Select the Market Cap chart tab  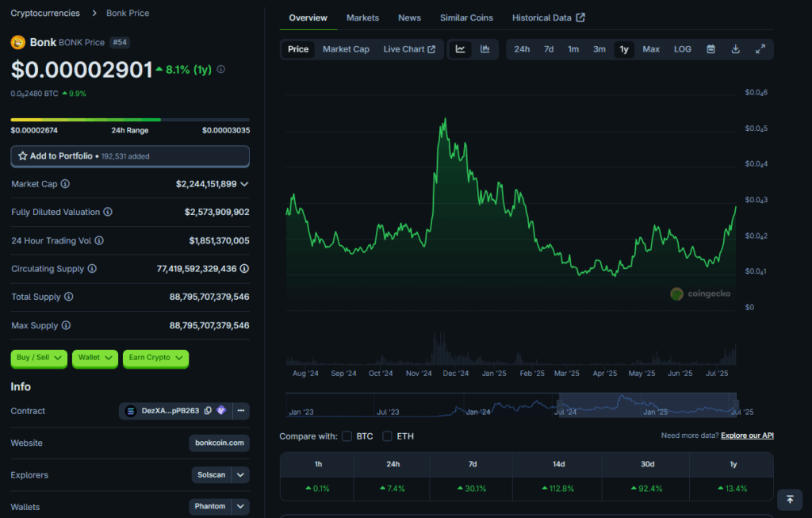[346, 49]
